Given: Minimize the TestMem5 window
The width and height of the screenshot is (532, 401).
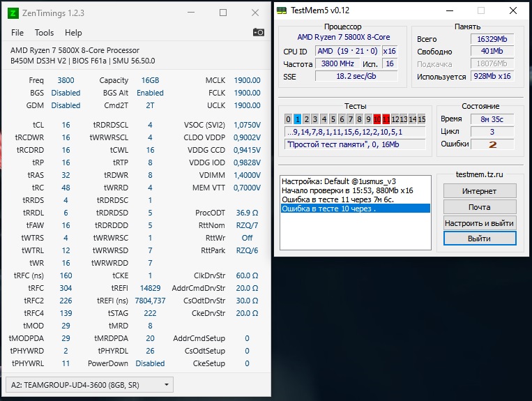Looking at the screenshot, I should click(x=450, y=10).
